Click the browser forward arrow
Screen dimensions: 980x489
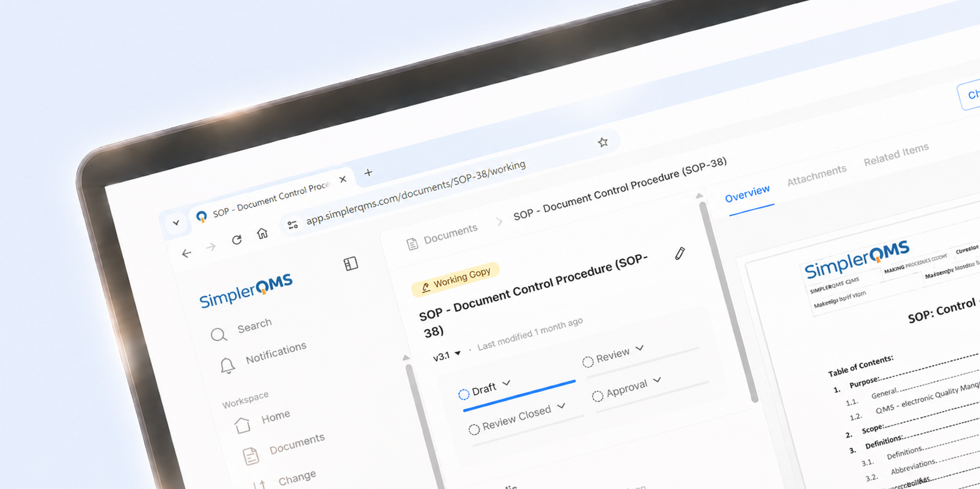click(211, 246)
